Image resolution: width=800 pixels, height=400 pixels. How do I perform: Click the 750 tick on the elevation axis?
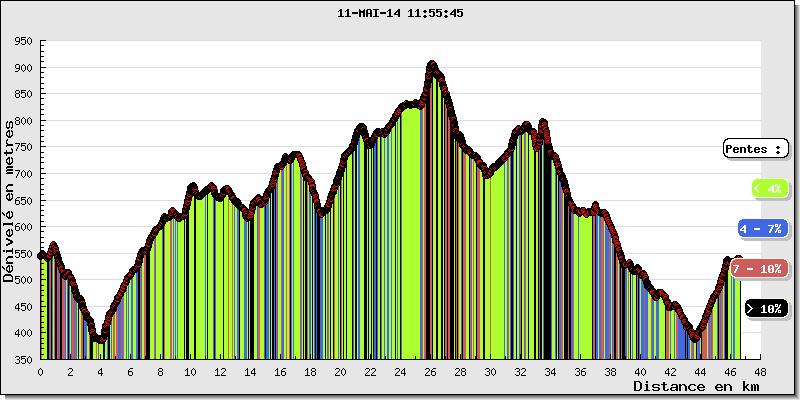pyautogui.click(x=23, y=147)
